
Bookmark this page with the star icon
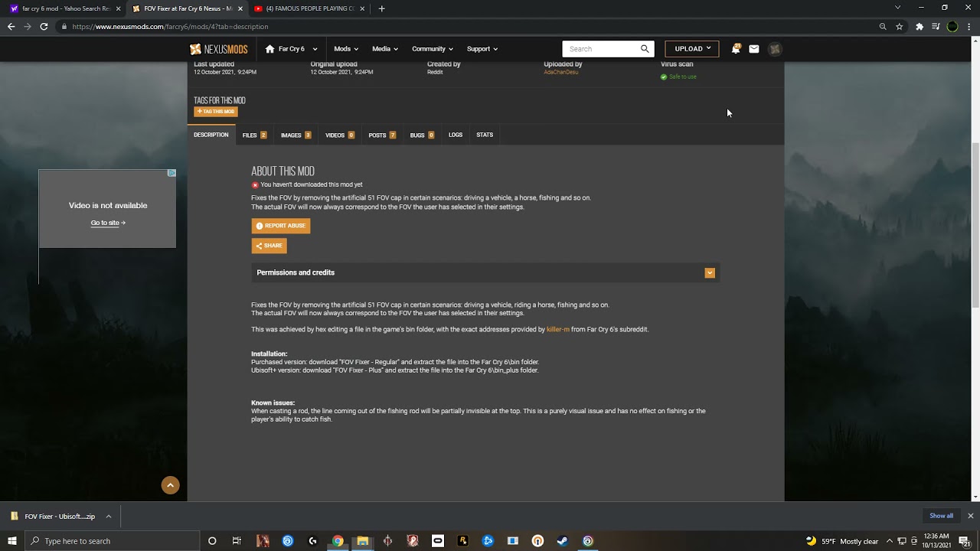pos(900,26)
